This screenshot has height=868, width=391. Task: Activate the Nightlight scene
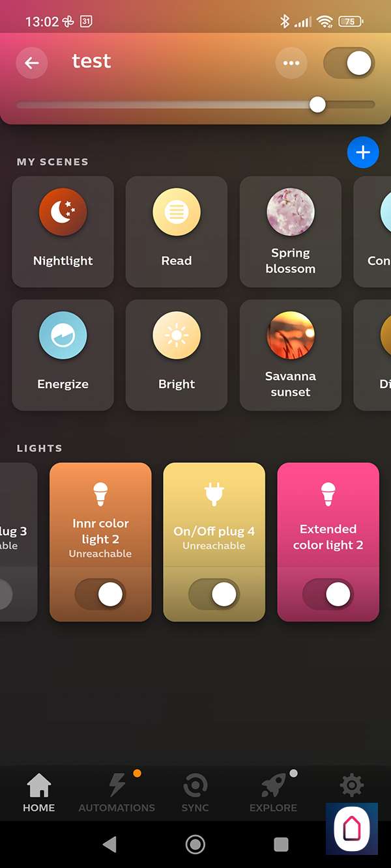(x=63, y=231)
